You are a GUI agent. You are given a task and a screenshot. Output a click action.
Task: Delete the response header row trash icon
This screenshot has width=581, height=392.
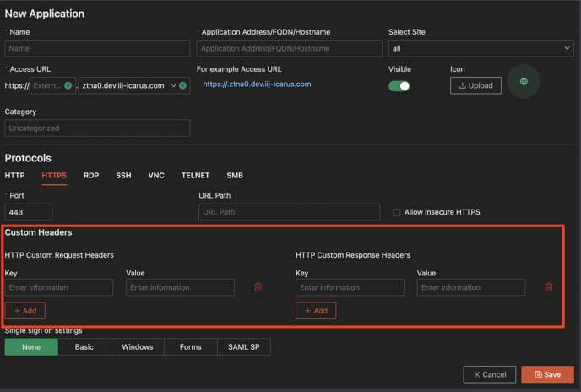[549, 287]
